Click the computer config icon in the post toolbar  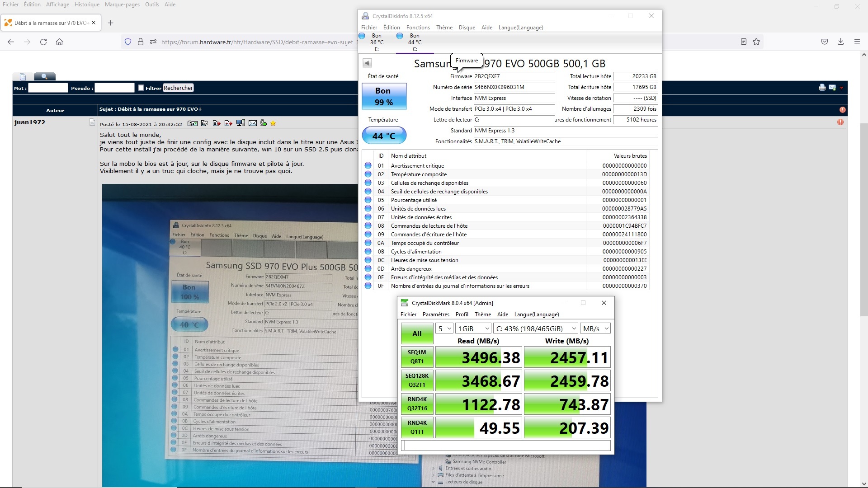[241, 123]
